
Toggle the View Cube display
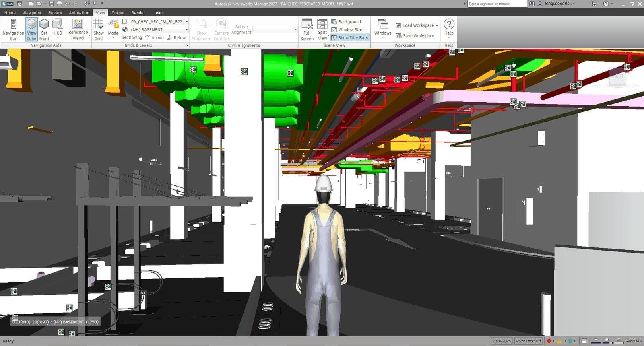tap(31, 29)
